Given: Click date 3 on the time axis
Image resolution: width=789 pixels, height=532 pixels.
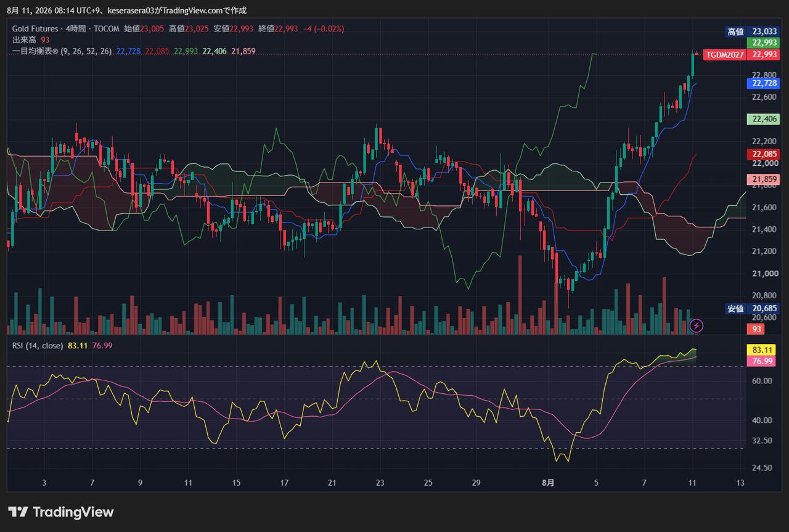Looking at the screenshot, I should pos(44,483).
